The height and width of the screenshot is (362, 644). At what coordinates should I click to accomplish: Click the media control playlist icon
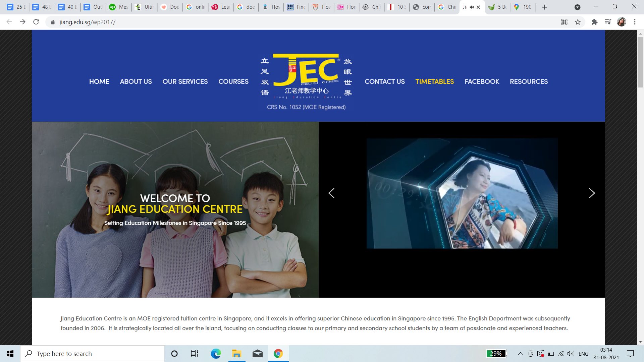click(608, 22)
